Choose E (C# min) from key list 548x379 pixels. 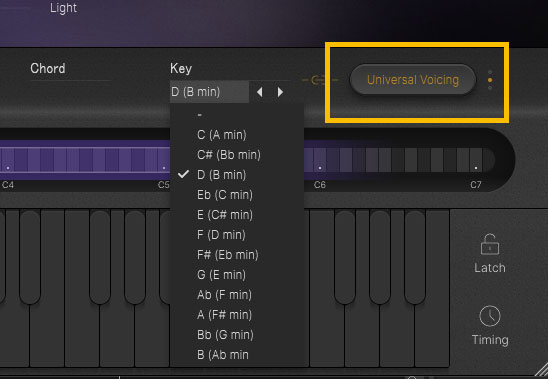[237, 214]
